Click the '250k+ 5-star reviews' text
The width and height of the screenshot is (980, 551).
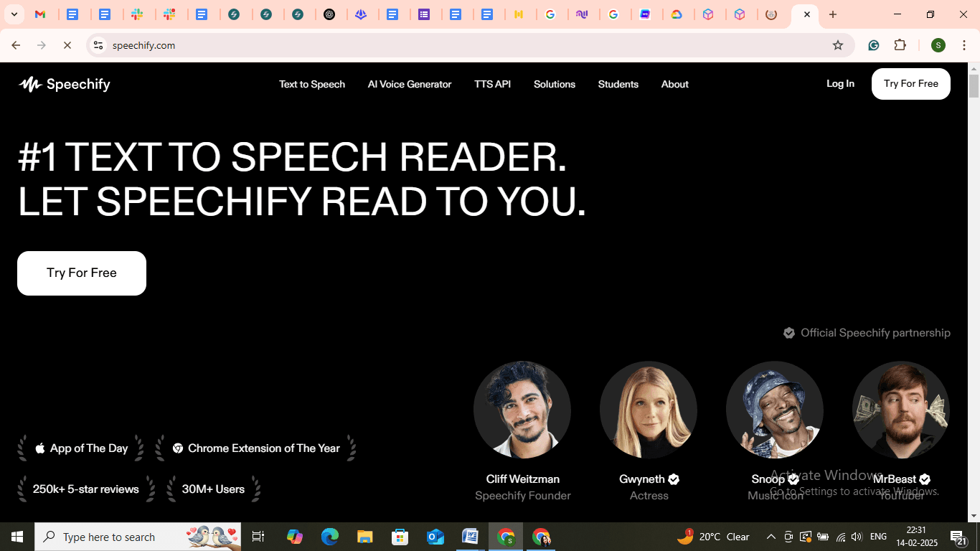[86, 489]
